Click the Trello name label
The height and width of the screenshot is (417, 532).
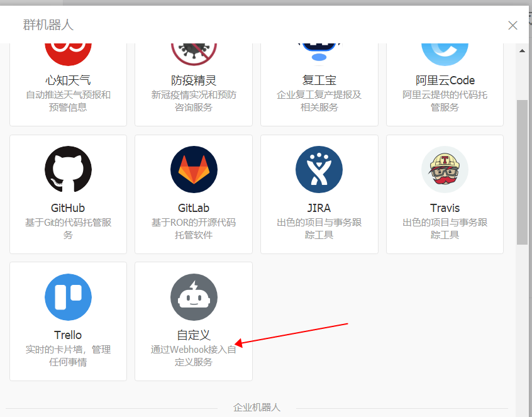coord(68,335)
